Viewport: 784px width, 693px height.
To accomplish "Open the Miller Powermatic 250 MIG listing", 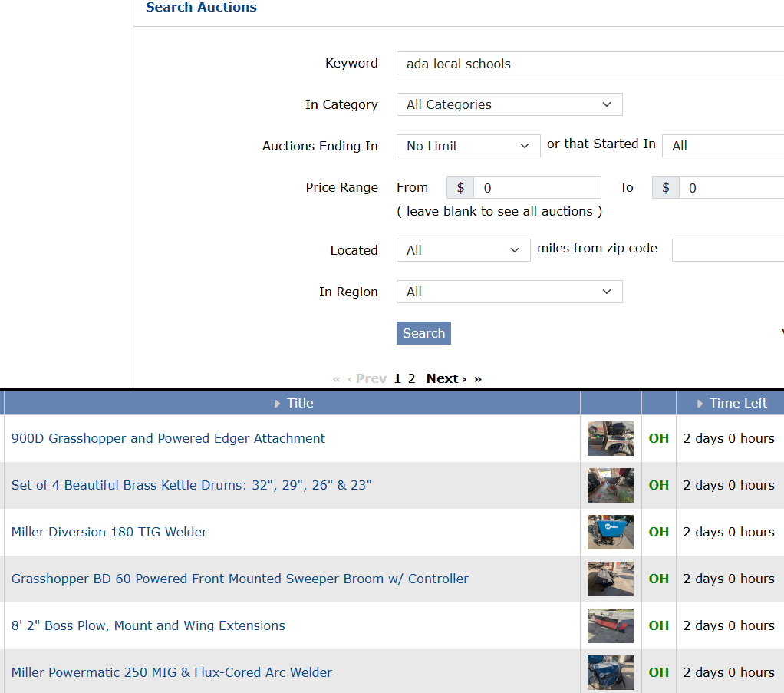I will coord(172,672).
